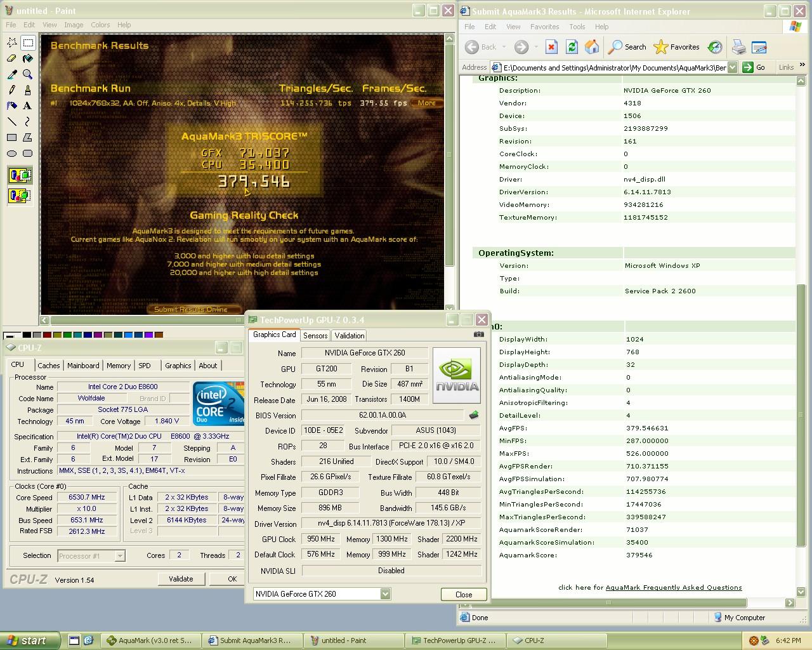Open the GPU-Z graphics card selector dropdown
This screenshot has width=812, height=650.
[x=385, y=594]
